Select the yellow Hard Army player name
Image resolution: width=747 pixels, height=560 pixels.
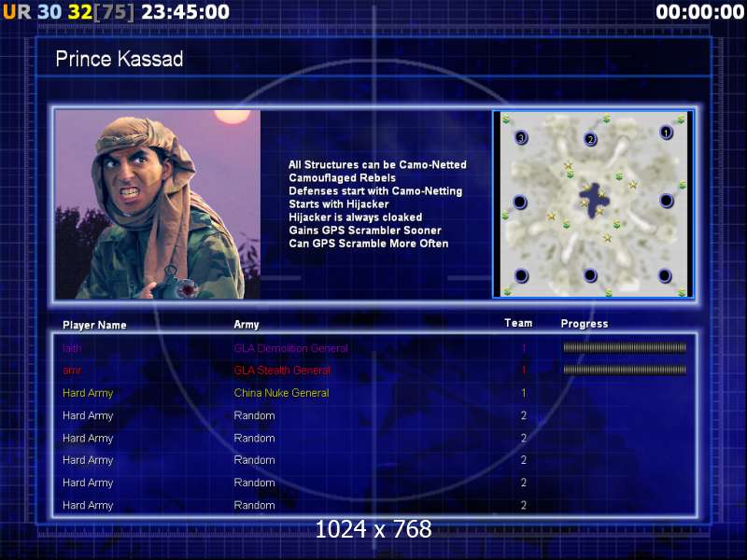tap(88, 393)
